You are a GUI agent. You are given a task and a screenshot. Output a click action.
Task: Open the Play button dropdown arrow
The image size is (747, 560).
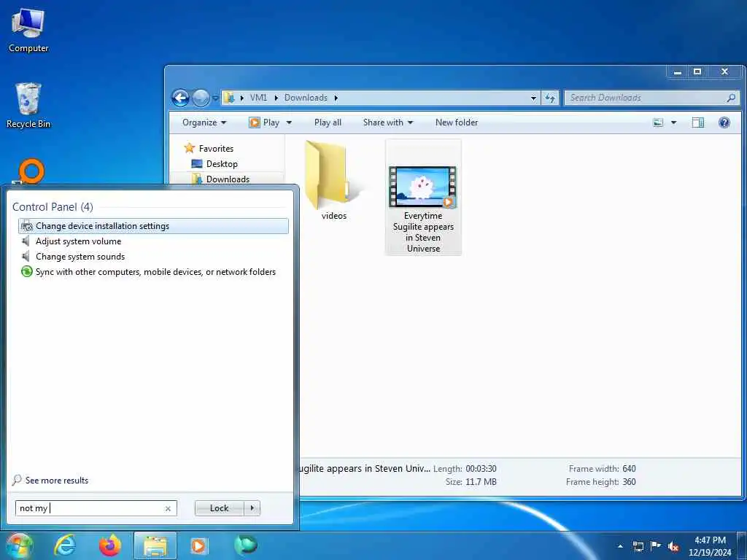click(x=289, y=122)
